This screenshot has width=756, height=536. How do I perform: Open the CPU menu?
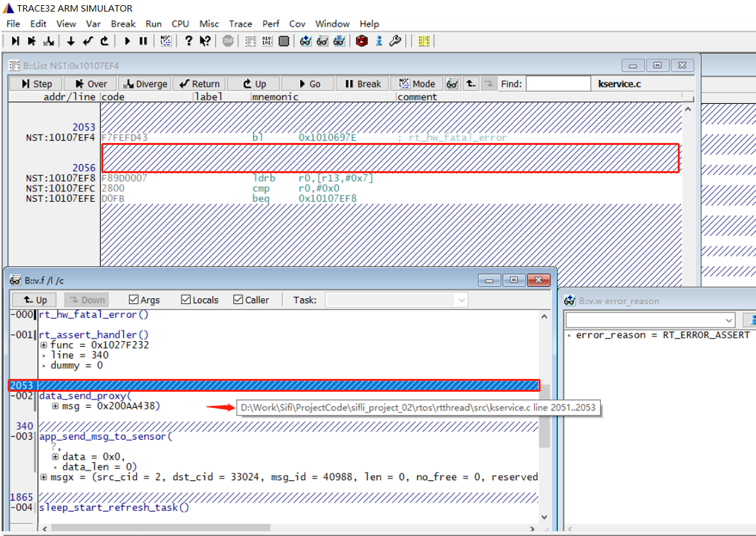180,24
